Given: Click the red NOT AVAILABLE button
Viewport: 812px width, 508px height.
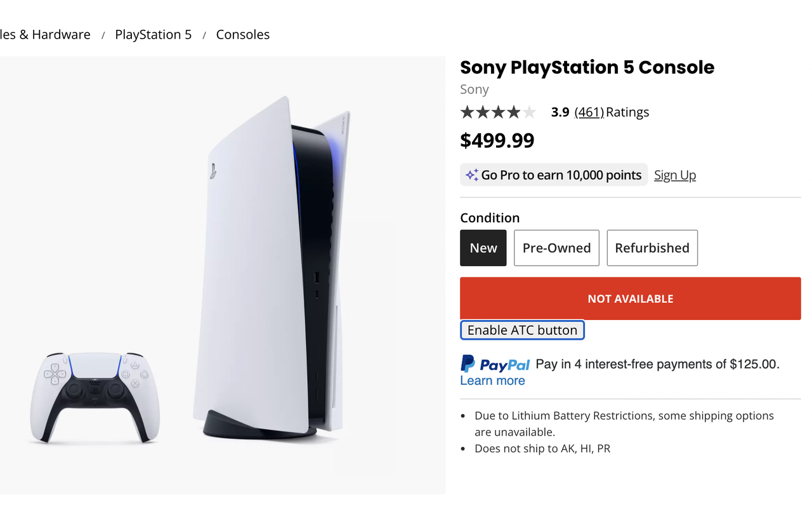Looking at the screenshot, I should point(630,298).
